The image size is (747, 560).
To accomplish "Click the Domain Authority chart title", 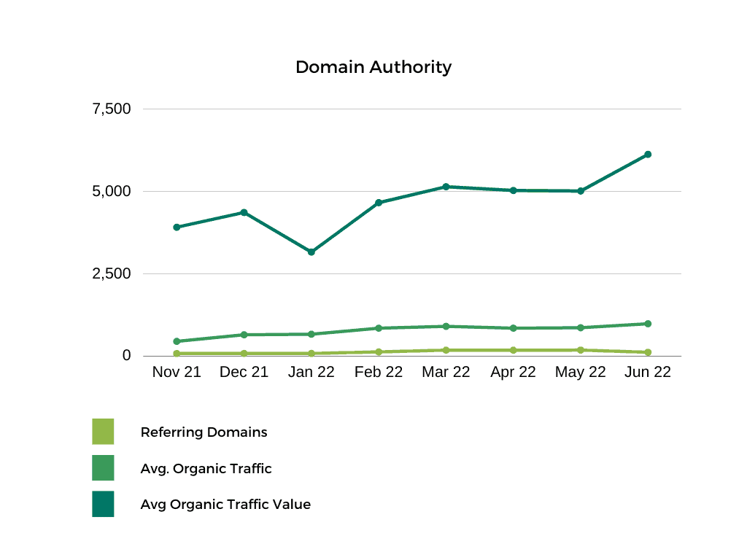I will tap(373, 67).
